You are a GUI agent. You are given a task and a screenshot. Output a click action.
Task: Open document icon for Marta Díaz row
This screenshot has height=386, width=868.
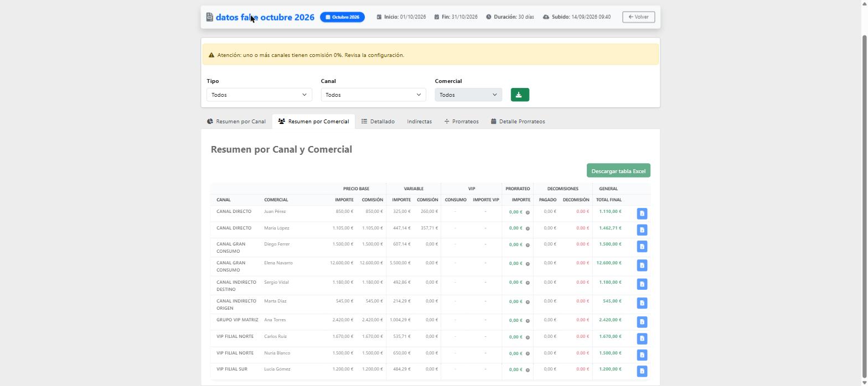coord(642,303)
